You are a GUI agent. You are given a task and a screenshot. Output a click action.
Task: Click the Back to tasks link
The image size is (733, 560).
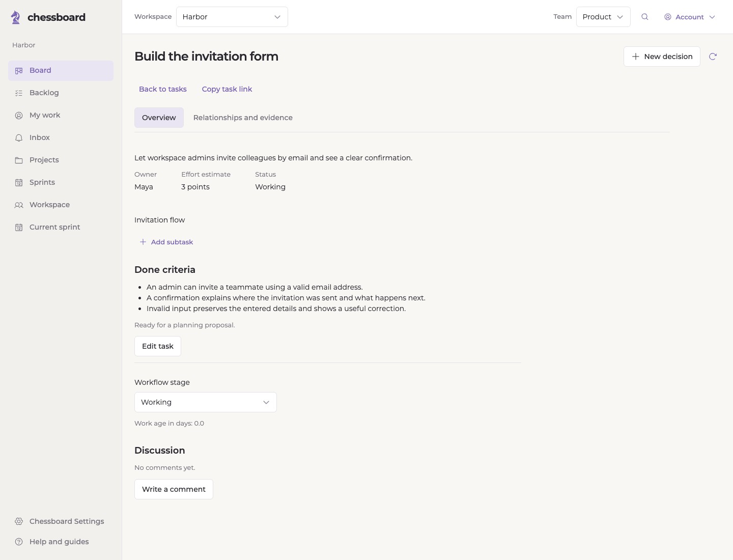(163, 89)
